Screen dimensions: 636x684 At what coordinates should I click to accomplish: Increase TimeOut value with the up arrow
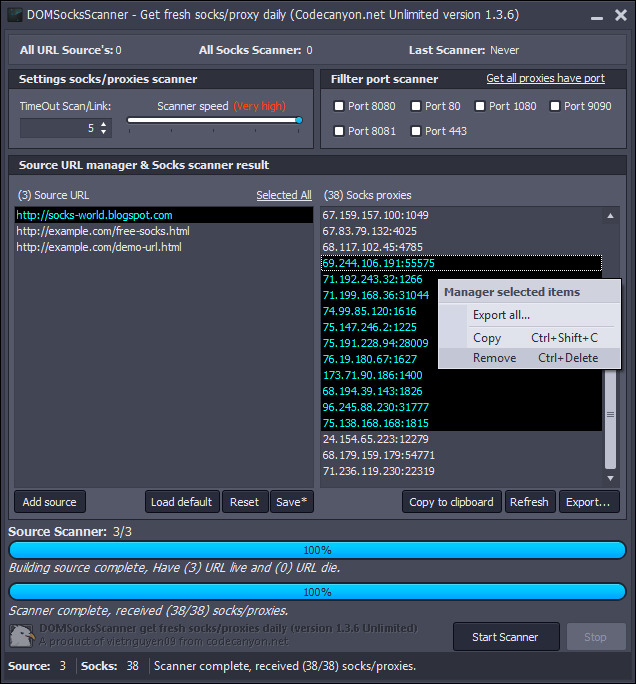click(103, 124)
